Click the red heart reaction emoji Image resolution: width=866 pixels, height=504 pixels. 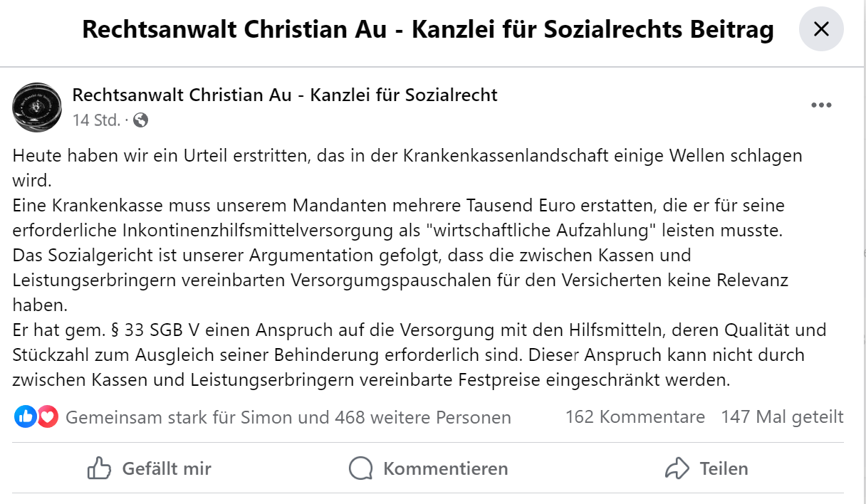point(47,417)
